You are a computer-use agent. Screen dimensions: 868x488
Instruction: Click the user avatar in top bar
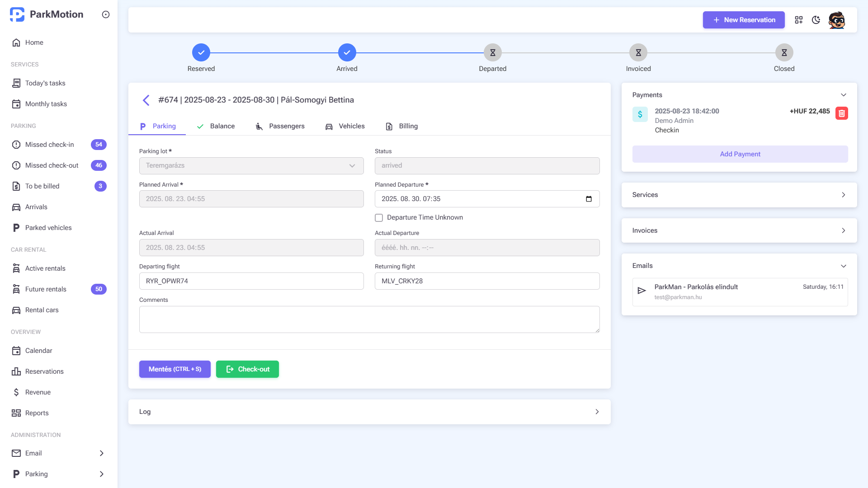point(837,20)
